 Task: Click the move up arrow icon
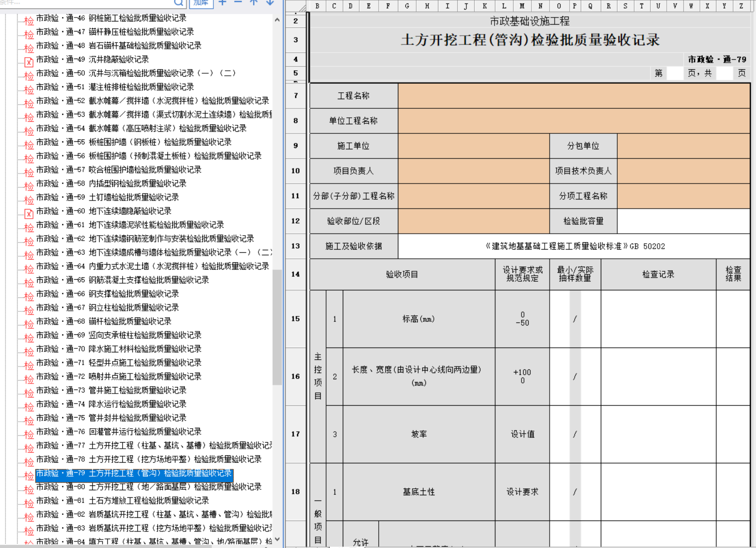[x=254, y=3]
